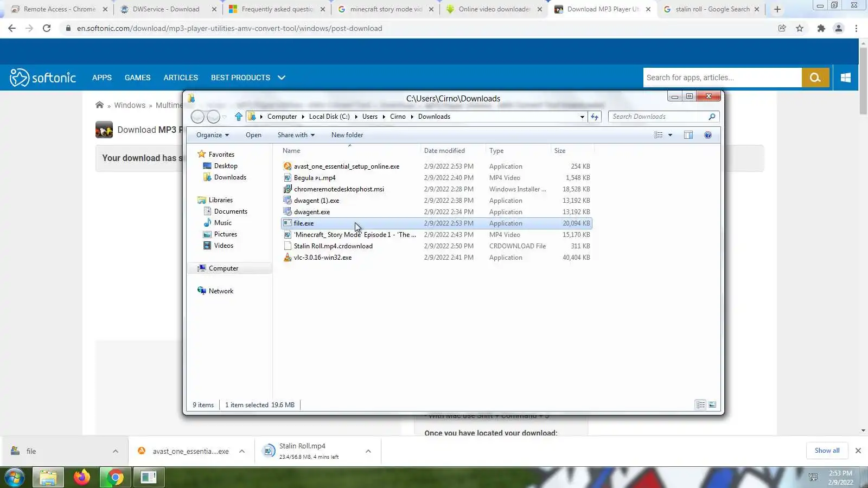Click the share page icon in address bar

coord(782,28)
